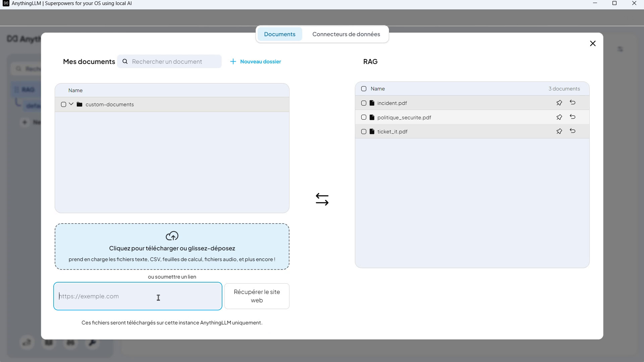Image resolution: width=644 pixels, height=362 pixels.
Task: Pin the politique_securite.pdf document
Action: coord(559,117)
